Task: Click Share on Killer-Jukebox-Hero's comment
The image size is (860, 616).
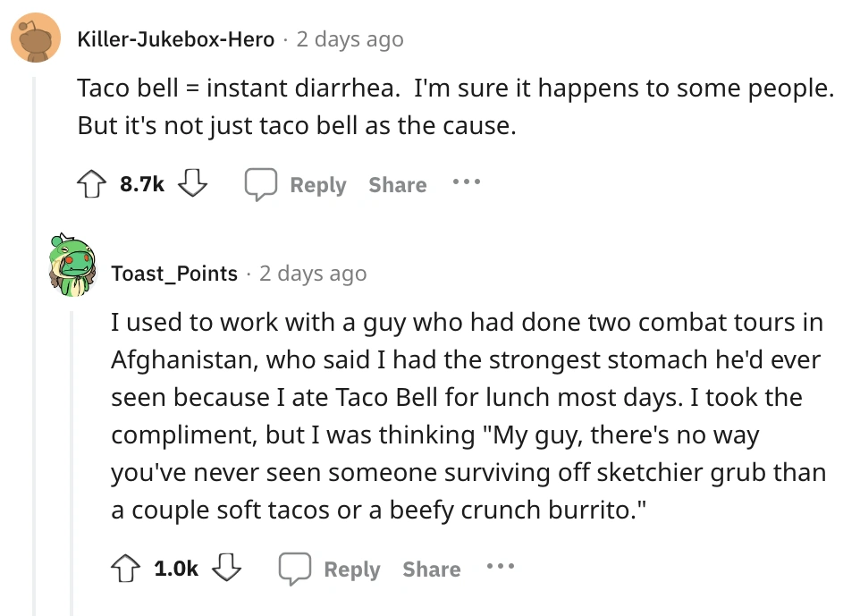Action: [x=397, y=184]
